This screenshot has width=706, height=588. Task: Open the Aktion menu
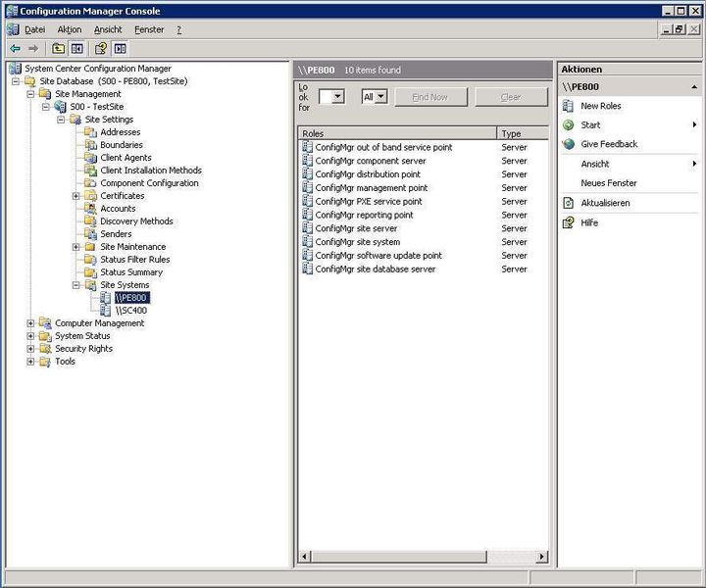[70, 30]
